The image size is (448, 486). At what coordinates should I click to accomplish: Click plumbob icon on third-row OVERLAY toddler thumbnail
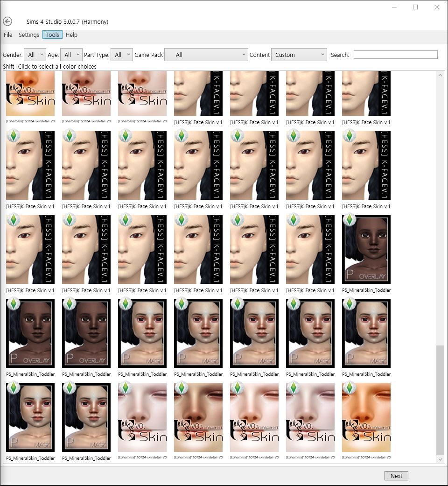click(x=350, y=220)
